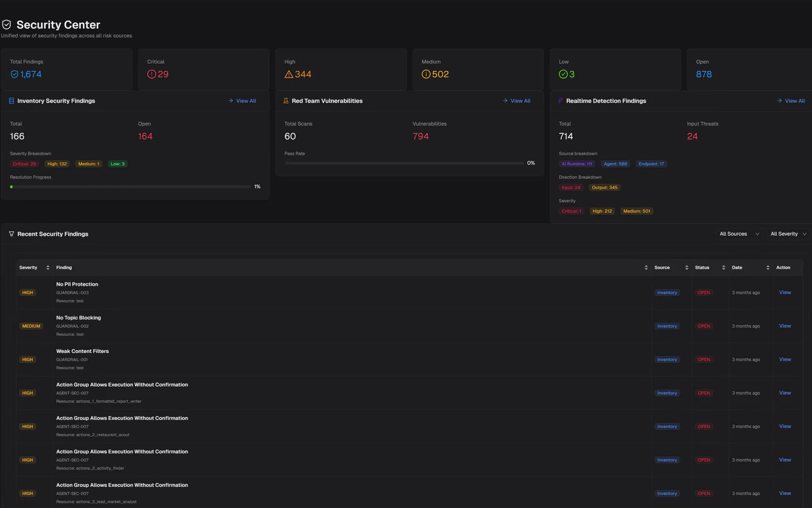Screen dimensions: 812x508
Task: Click the Vulnerabilities 794 value
Action: click(x=421, y=136)
